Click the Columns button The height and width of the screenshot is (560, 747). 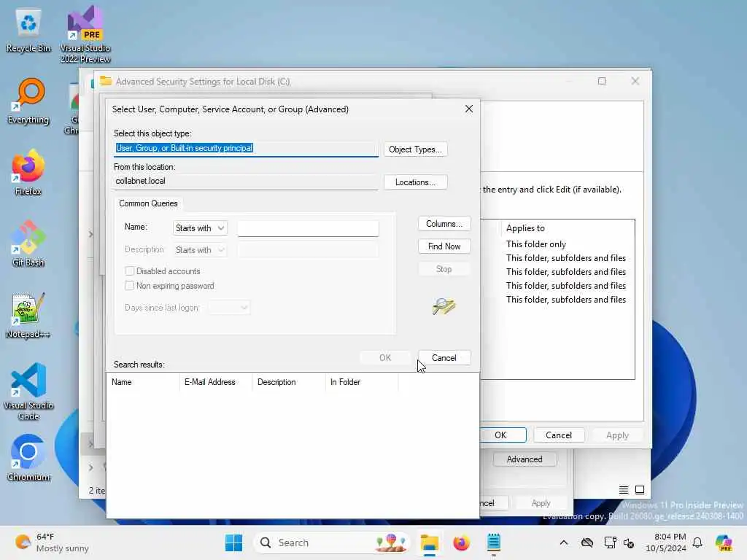click(x=444, y=224)
